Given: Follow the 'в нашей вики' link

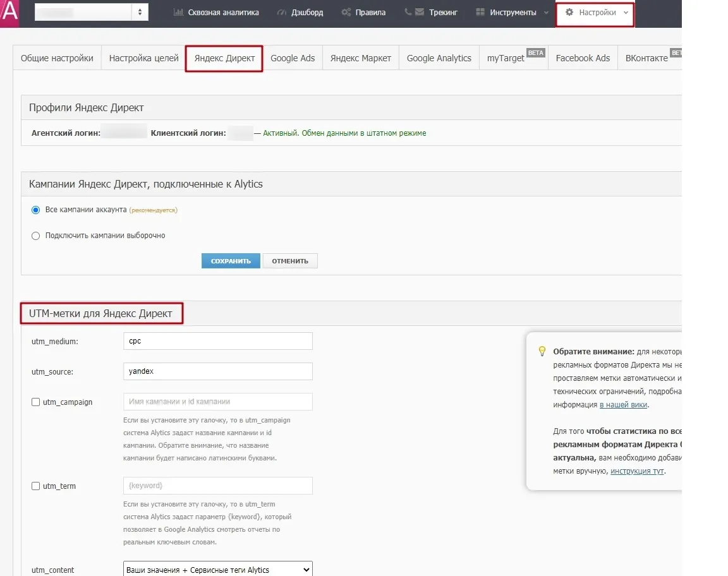Looking at the screenshot, I should tap(623, 405).
